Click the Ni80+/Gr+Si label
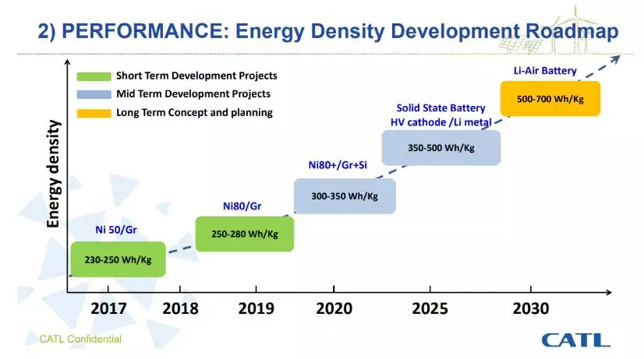644x359 pixels. point(338,165)
